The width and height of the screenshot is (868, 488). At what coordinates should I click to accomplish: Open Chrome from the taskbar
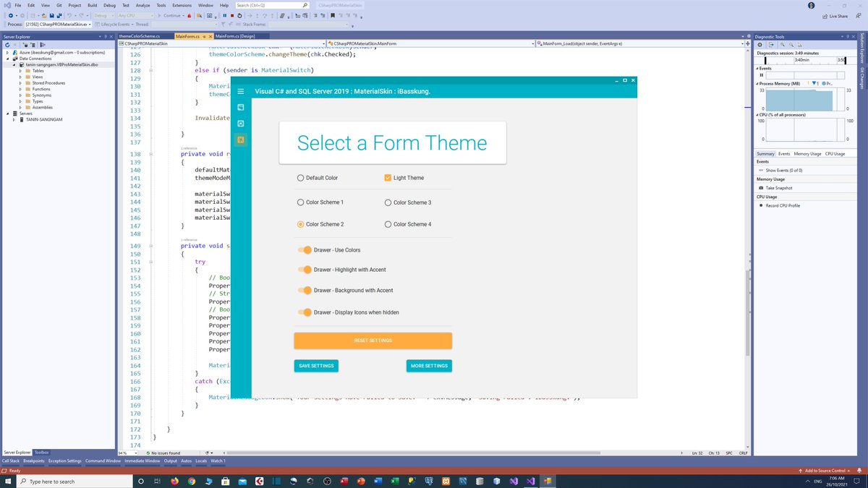click(192, 481)
